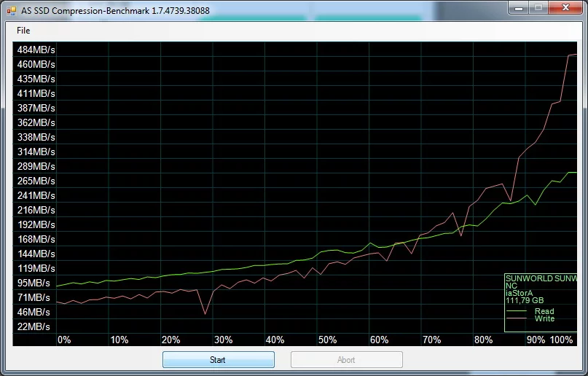Click the 0% compression axis label
The height and width of the screenshot is (376, 588).
[64, 340]
